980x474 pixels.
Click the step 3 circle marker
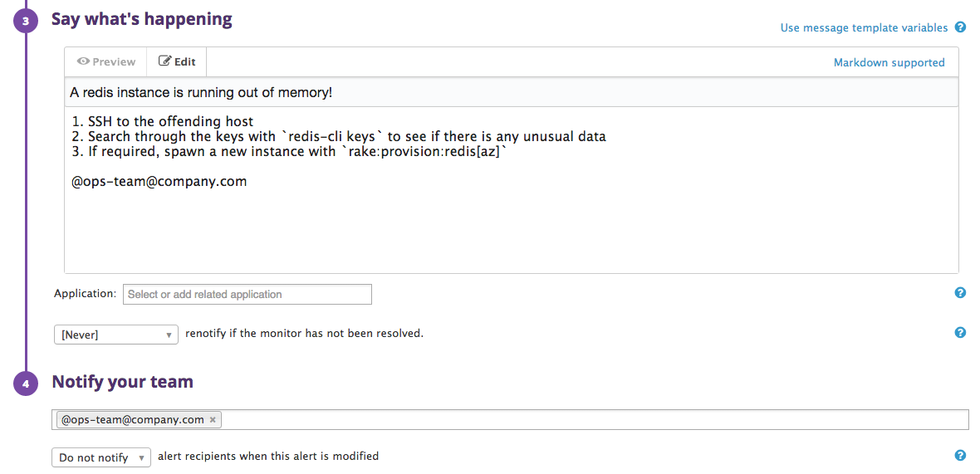(x=26, y=22)
